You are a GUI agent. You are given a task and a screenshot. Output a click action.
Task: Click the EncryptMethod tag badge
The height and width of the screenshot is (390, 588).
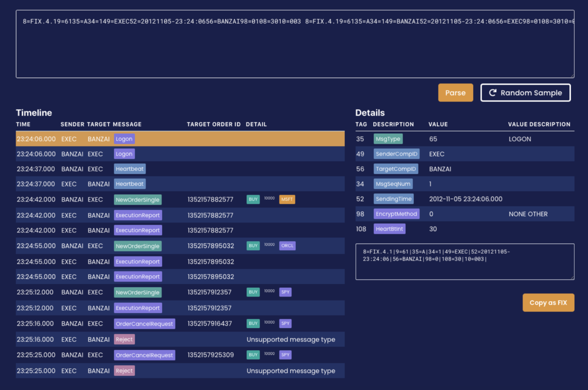click(x=396, y=214)
